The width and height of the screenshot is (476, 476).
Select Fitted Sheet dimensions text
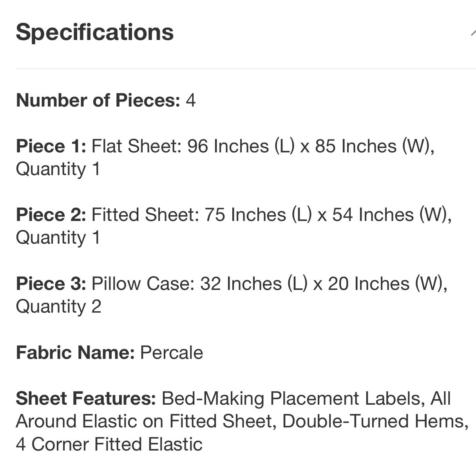point(271,215)
